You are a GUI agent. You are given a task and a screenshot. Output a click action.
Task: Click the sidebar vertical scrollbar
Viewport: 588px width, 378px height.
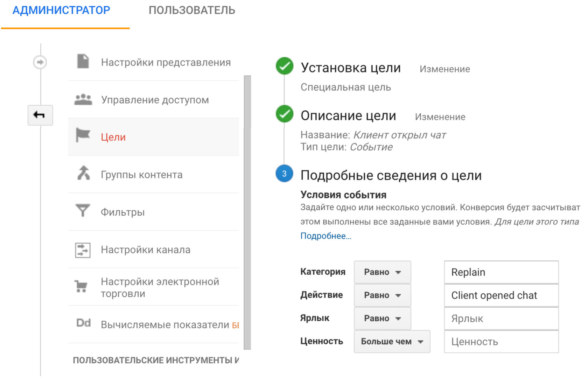[x=247, y=212]
